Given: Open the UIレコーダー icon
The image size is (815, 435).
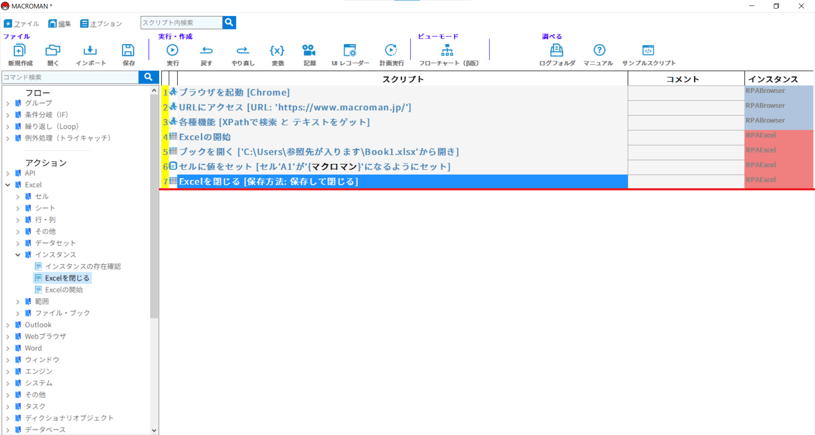Looking at the screenshot, I should click(x=350, y=50).
